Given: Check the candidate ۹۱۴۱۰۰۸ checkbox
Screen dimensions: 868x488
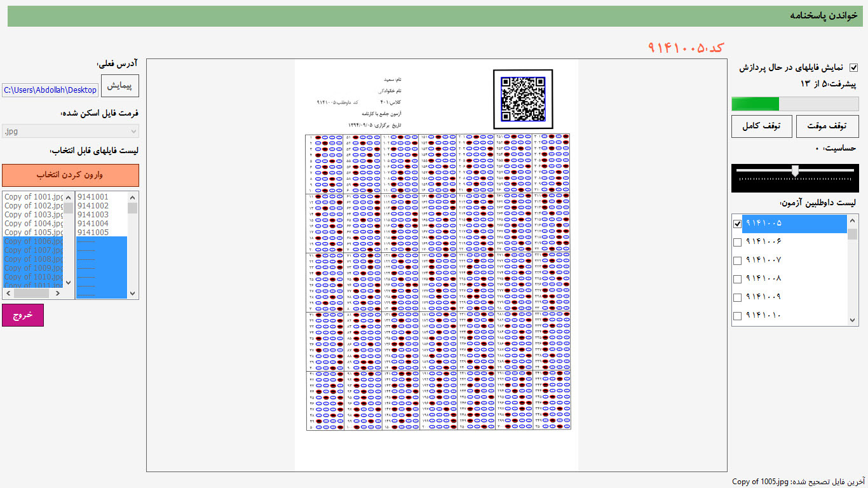Looking at the screenshot, I should click(x=738, y=279).
